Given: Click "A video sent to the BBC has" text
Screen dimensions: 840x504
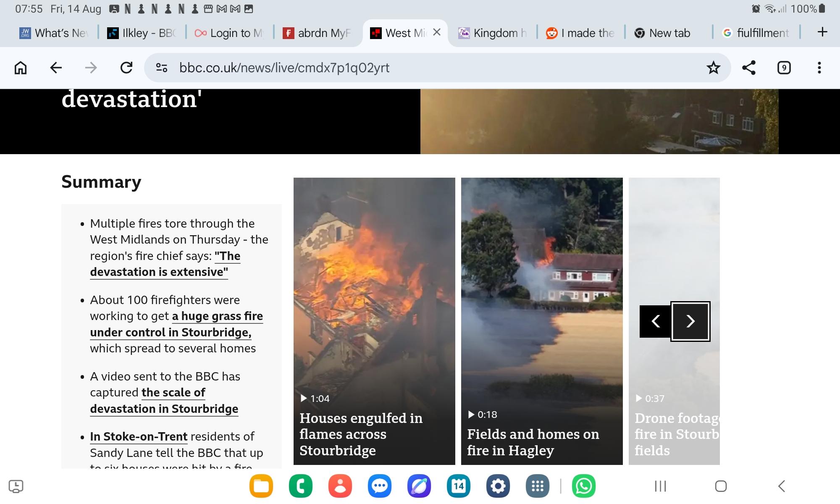Looking at the screenshot, I should (x=165, y=376).
